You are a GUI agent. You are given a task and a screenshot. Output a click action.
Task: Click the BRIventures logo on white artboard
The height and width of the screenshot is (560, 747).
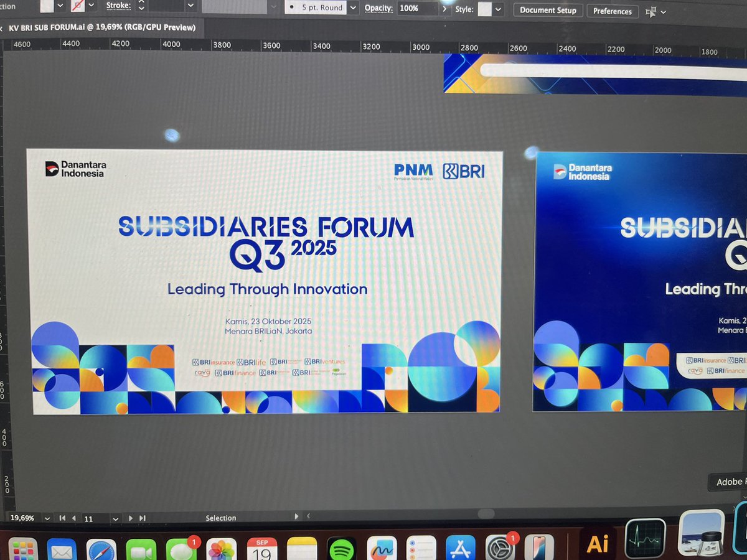tap(324, 362)
